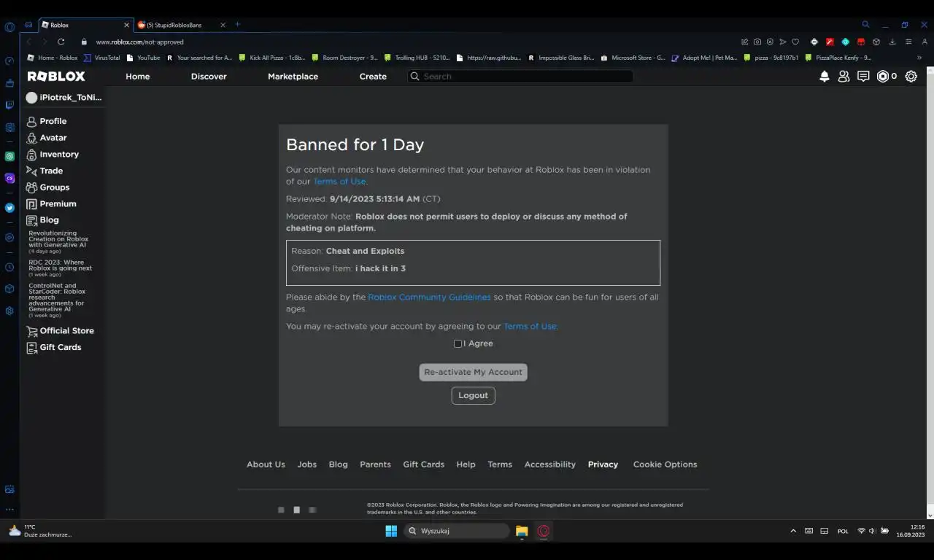
Task: Open Groups in left sidebar
Action: 48,187
